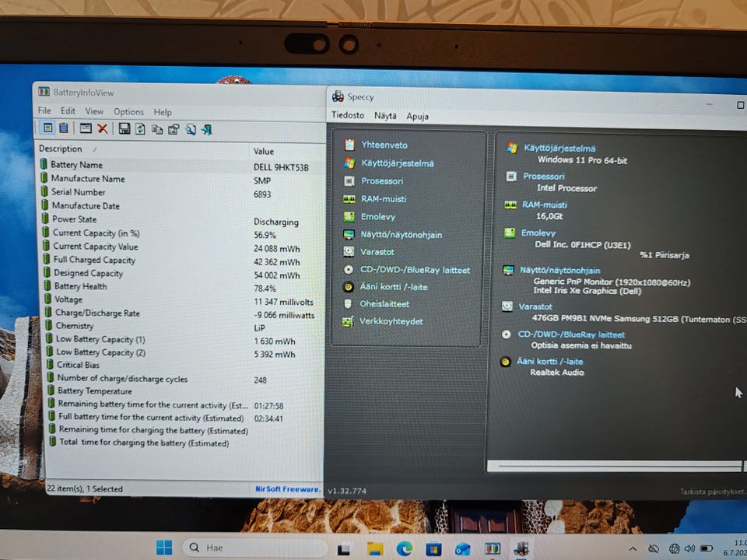Screen dimensions: 747x560
Task: Click the red X toolbar icon
Action: [x=103, y=128]
